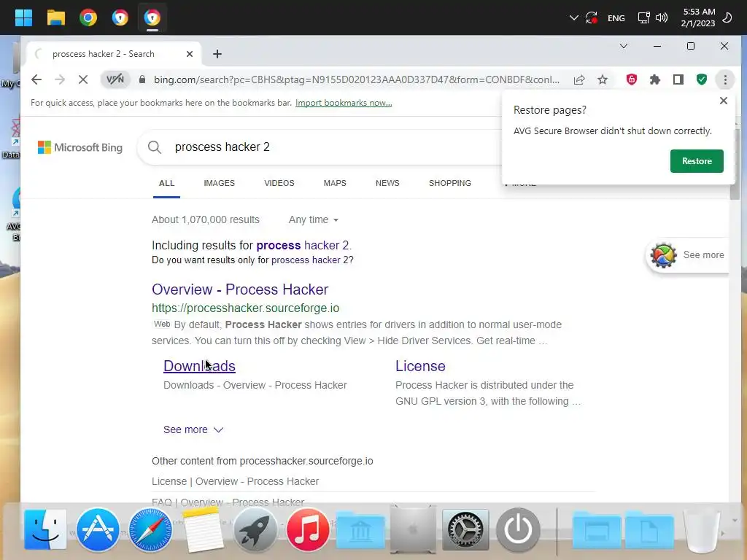Open the browser three-dot menu

click(725, 79)
